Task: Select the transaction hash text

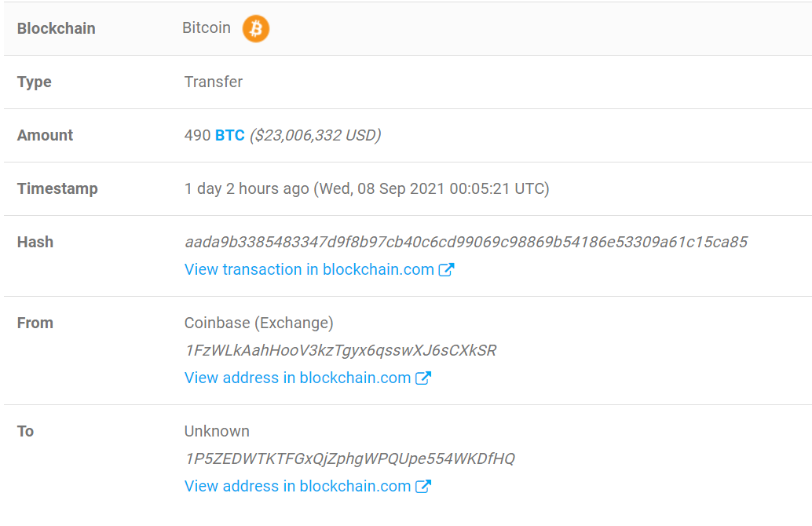Action: 466,243
